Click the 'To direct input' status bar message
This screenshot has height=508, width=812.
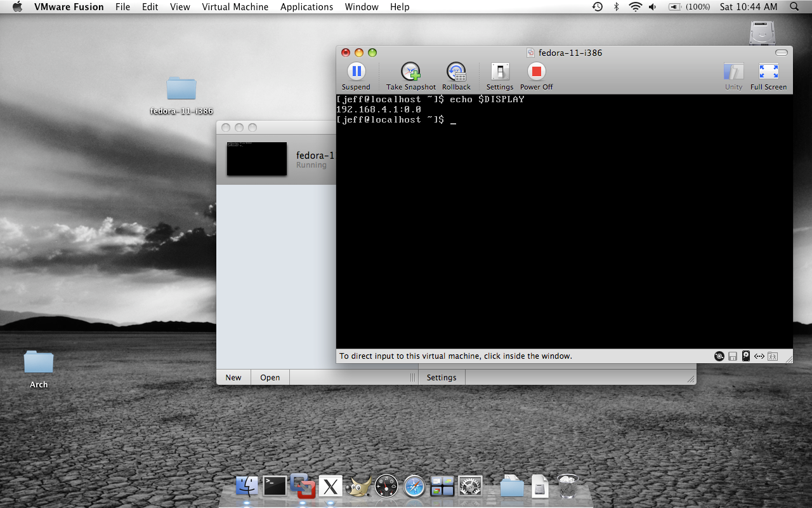(x=455, y=356)
